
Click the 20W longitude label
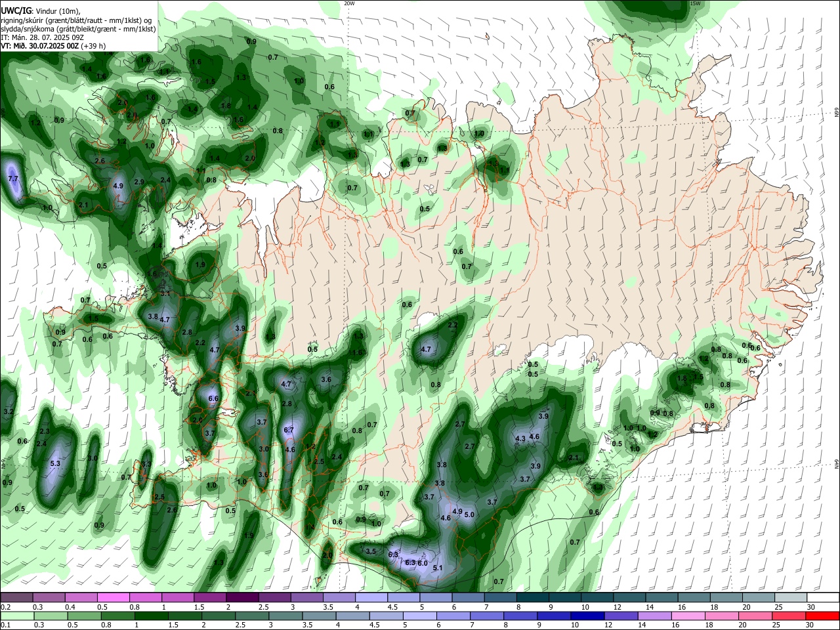[349, 3]
